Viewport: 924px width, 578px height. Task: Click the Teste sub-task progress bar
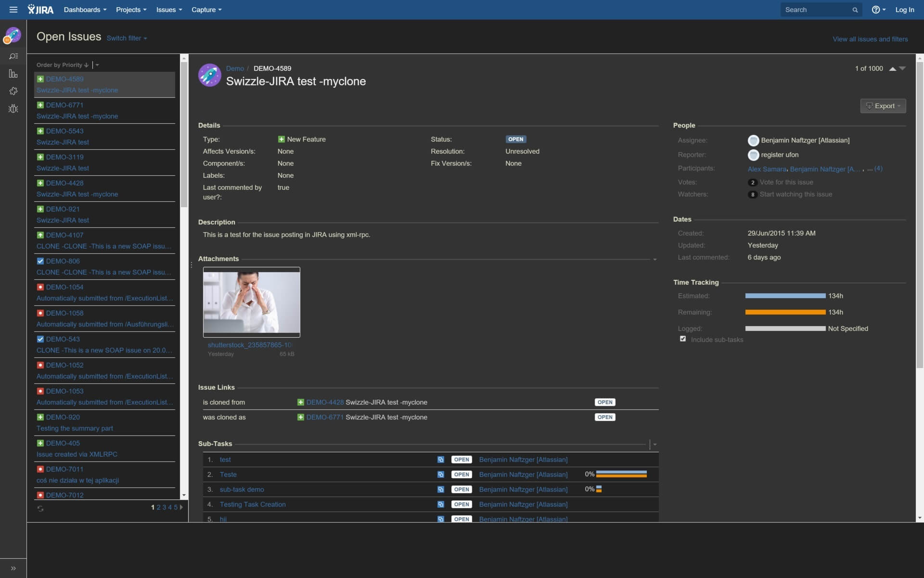pos(621,474)
